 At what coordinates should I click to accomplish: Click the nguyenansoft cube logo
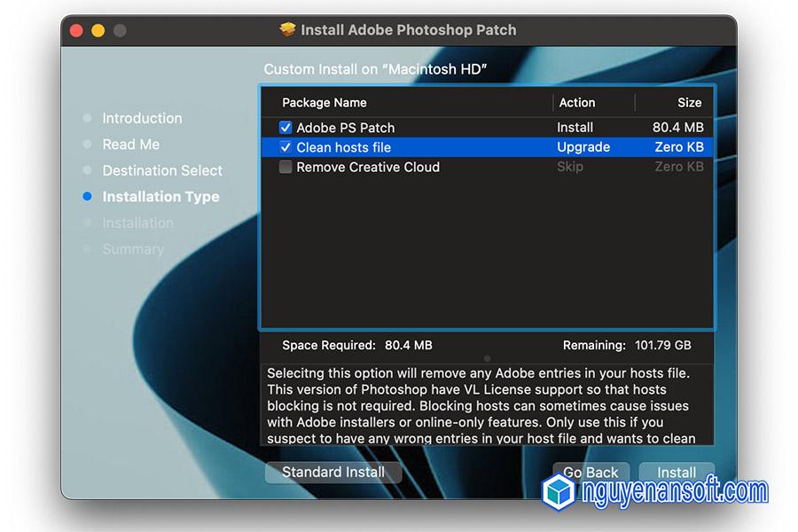(559, 491)
